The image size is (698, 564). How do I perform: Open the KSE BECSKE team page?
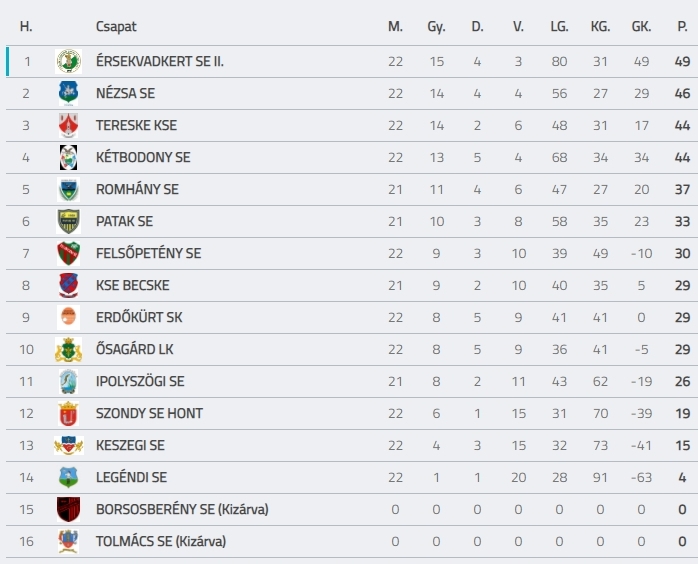point(133,285)
